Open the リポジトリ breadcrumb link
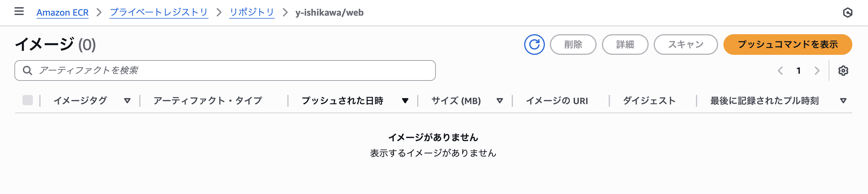 coord(252,13)
